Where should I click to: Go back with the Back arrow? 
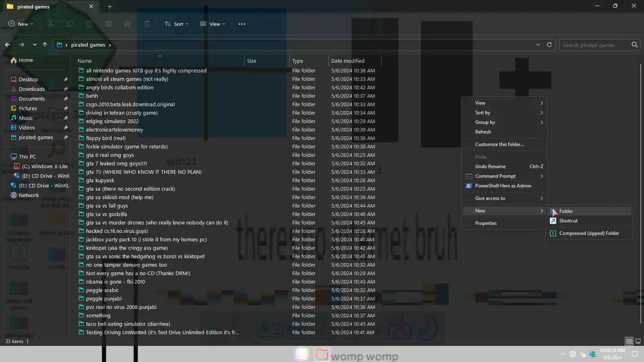(8, 45)
